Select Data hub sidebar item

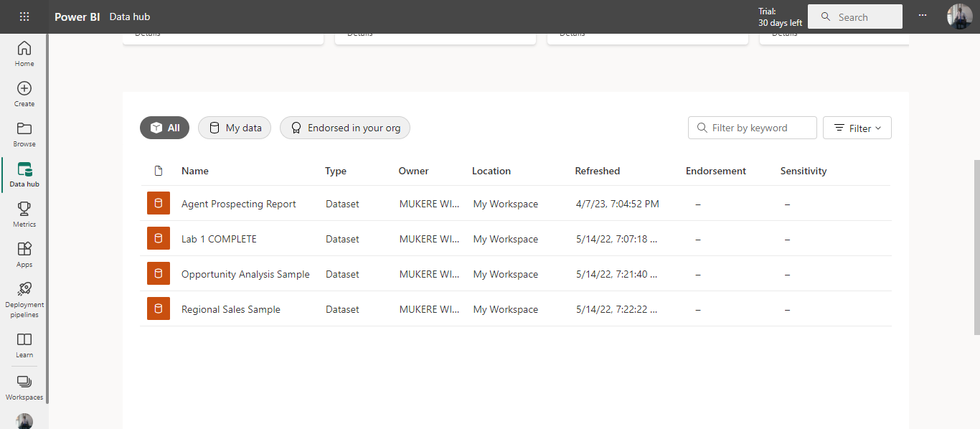pos(24,174)
